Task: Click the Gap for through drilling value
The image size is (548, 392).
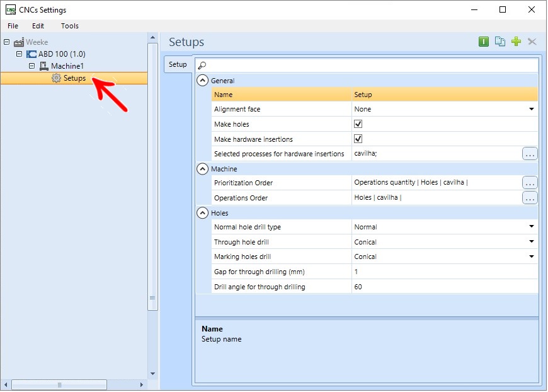Action: click(x=445, y=272)
